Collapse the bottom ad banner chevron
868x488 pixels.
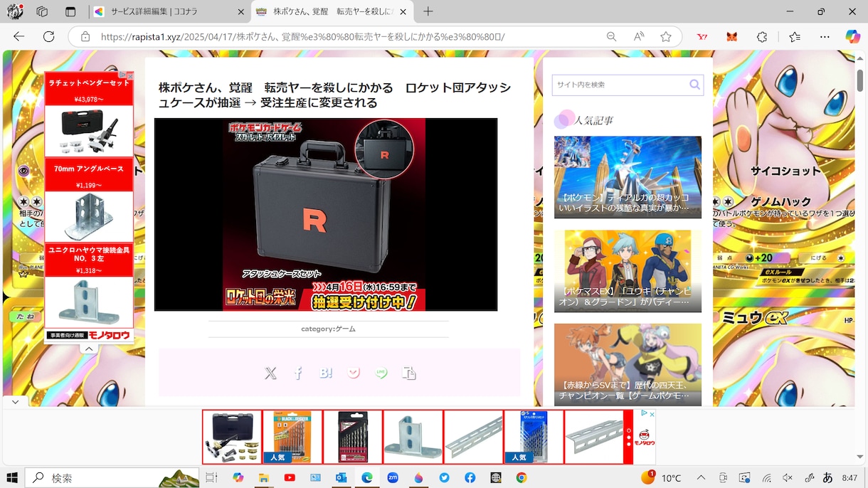pyautogui.click(x=15, y=402)
